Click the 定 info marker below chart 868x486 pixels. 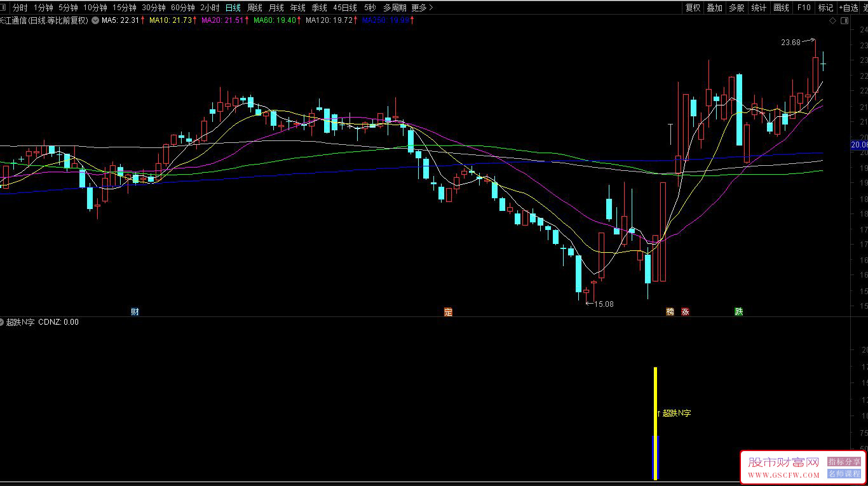448,311
